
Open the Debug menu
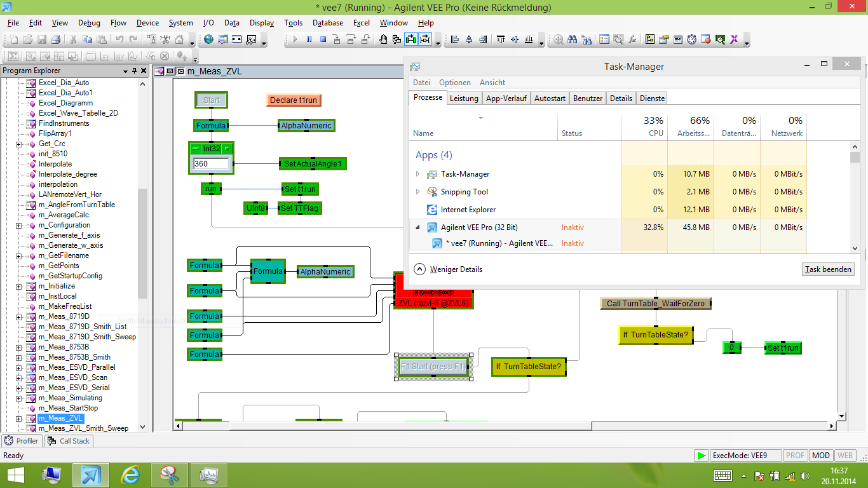[x=89, y=23]
